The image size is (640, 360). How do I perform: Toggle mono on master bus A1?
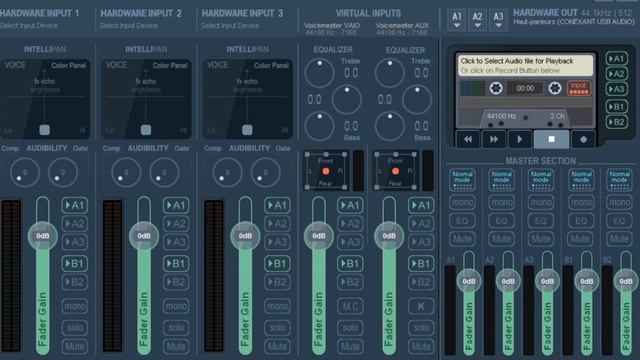tap(462, 202)
